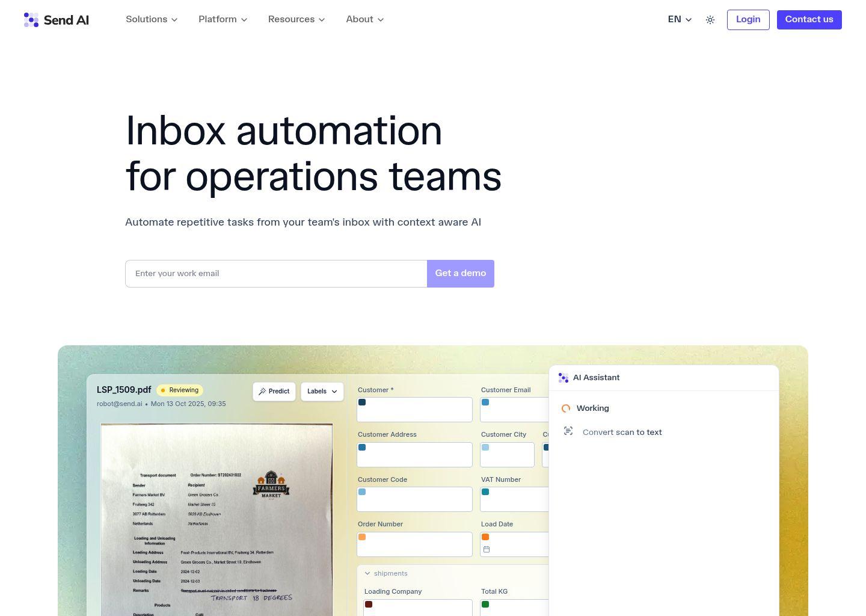This screenshot has height=616, width=866.
Task: Expand the Resources navigation menu
Action: (x=296, y=20)
